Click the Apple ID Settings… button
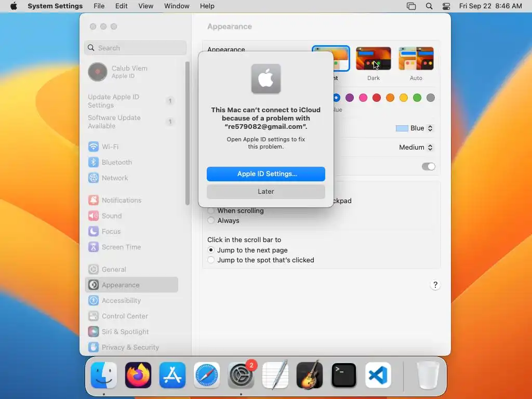 point(265,174)
